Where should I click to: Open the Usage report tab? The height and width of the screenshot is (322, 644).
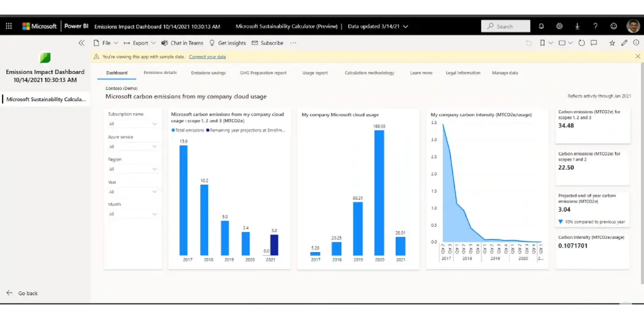click(315, 73)
